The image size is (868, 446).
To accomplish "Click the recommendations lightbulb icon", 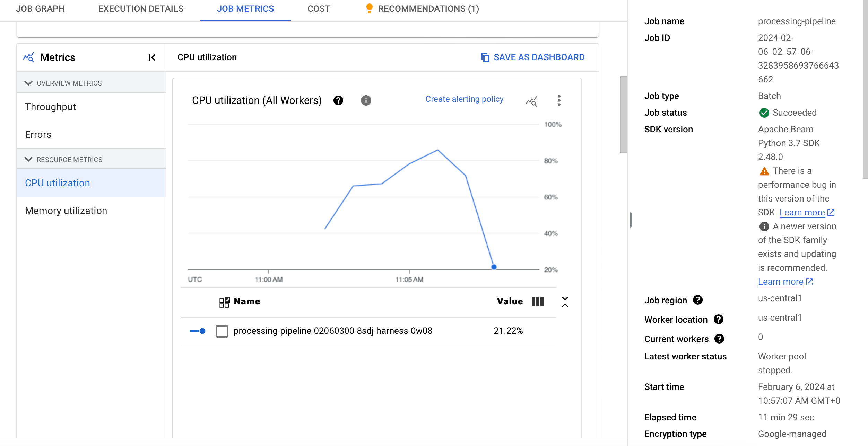I will [x=369, y=8].
